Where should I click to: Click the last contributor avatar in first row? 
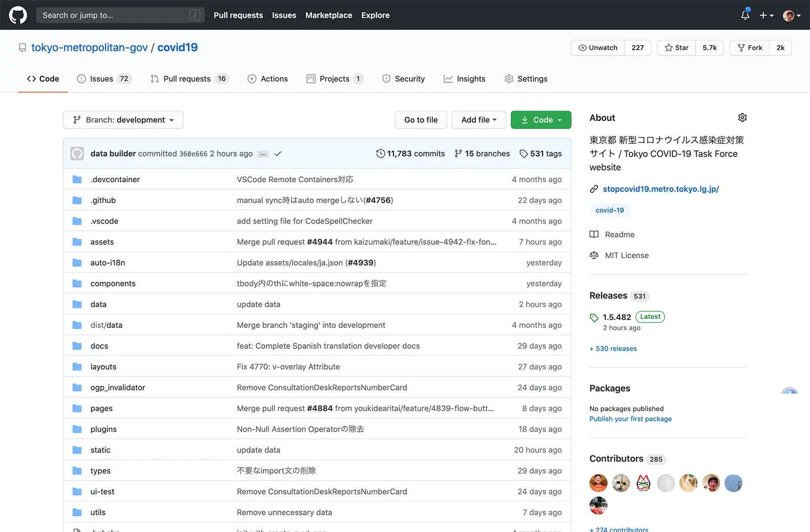pos(733,483)
